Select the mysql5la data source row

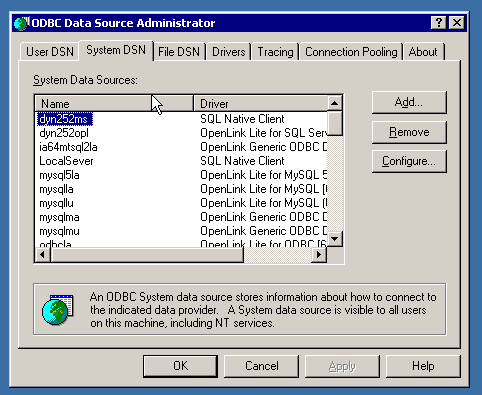(181, 175)
